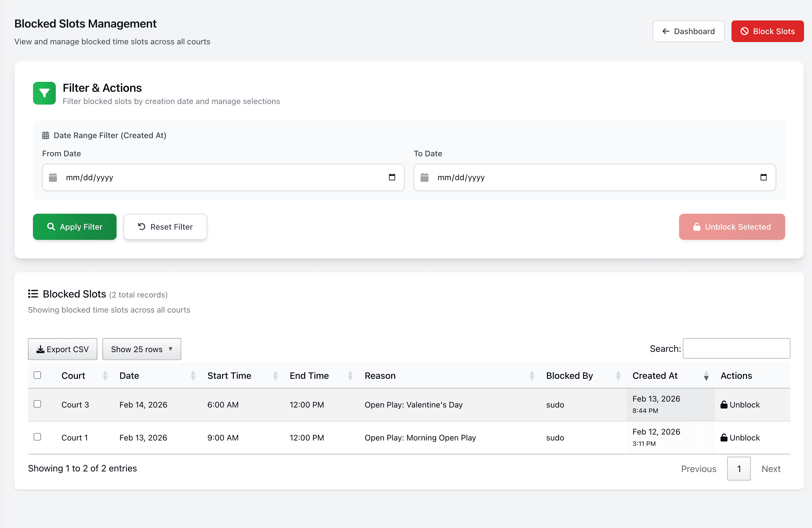This screenshot has height=528, width=812.
Task: Click the undo arrow icon on Reset Filter
Action: pos(142,226)
